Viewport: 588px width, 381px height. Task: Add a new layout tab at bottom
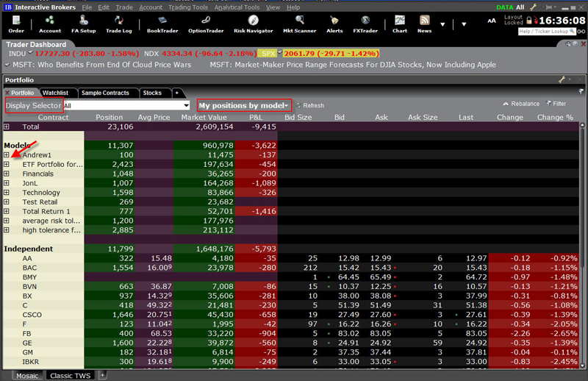[102, 374]
